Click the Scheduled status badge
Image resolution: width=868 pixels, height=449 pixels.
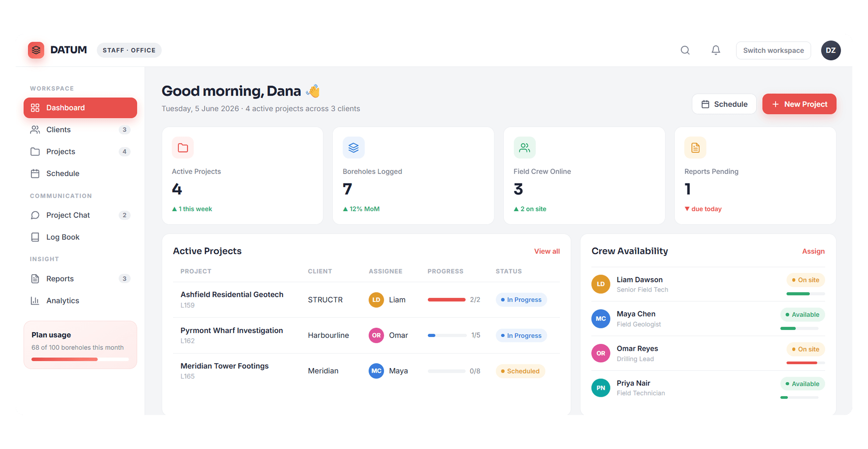tap(520, 371)
